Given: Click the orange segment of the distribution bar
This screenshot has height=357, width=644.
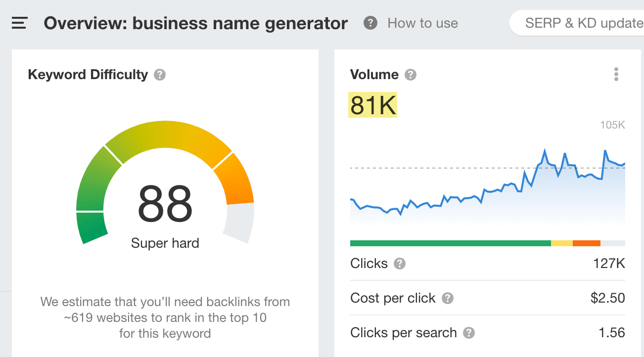Looking at the screenshot, I should pyautogui.click(x=587, y=243).
